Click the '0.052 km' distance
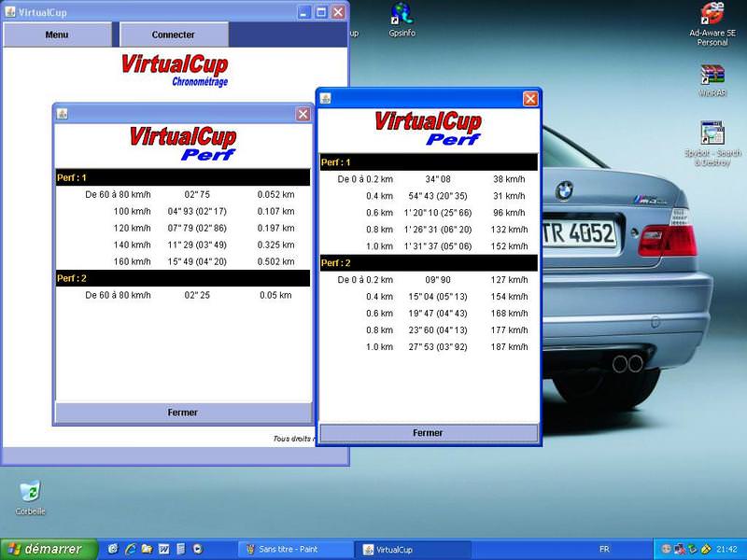Image resolution: width=747 pixels, height=560 pixels. click(x=275, y=194)
